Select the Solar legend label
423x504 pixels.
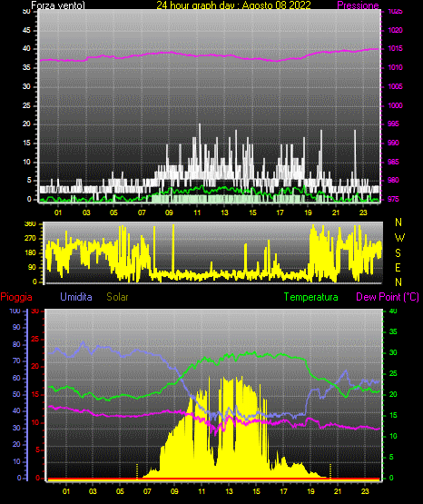click(118, 297)
